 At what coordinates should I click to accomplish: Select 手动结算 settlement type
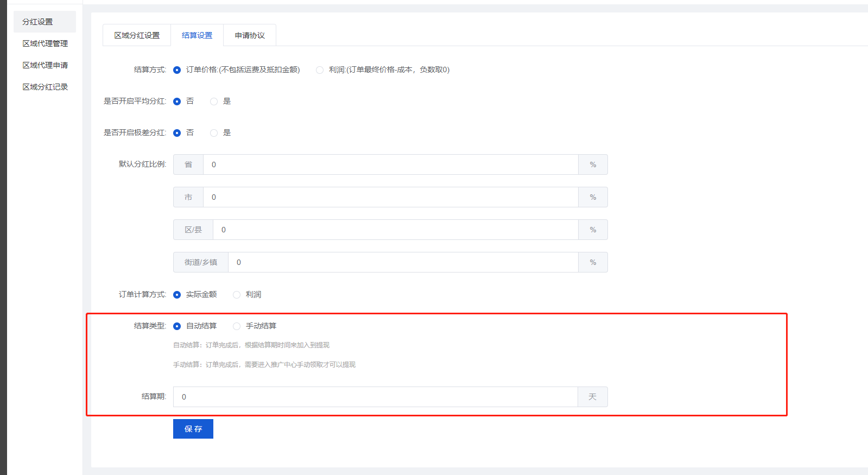[237, 326]
